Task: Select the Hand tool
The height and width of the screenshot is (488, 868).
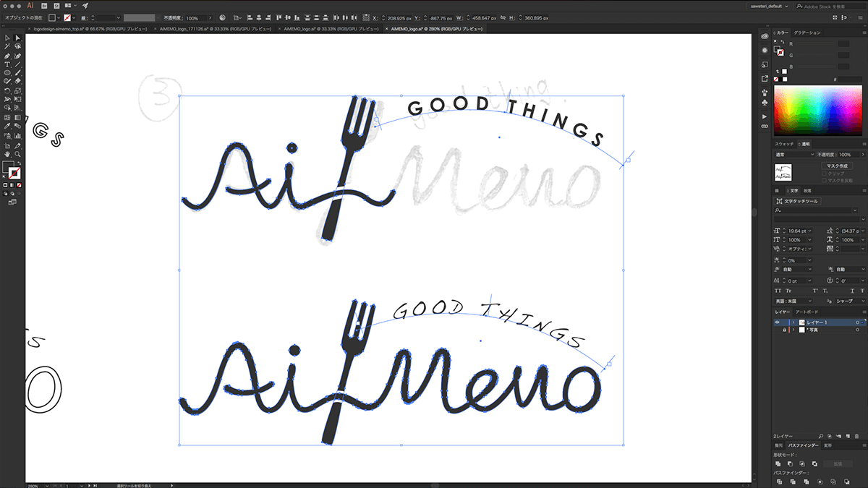Action: [x=7, y=154]
